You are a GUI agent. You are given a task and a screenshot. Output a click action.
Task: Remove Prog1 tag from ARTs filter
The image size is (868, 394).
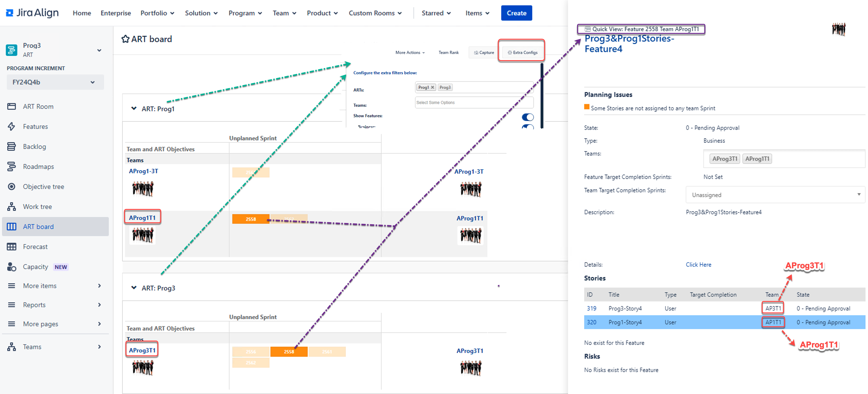point(432,87)
